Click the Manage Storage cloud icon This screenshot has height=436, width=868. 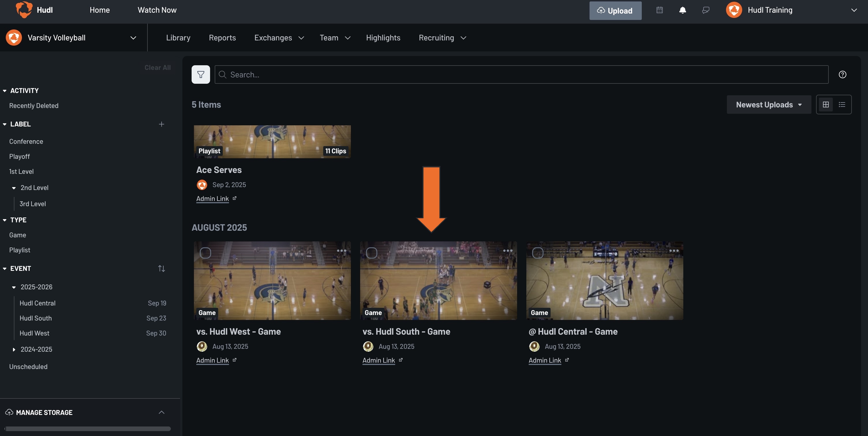pos(9,412)
